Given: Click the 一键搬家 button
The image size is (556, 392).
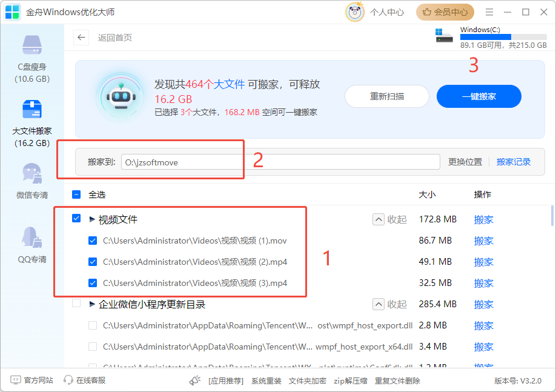Looking at the screenshot, I should pos(478,96).
